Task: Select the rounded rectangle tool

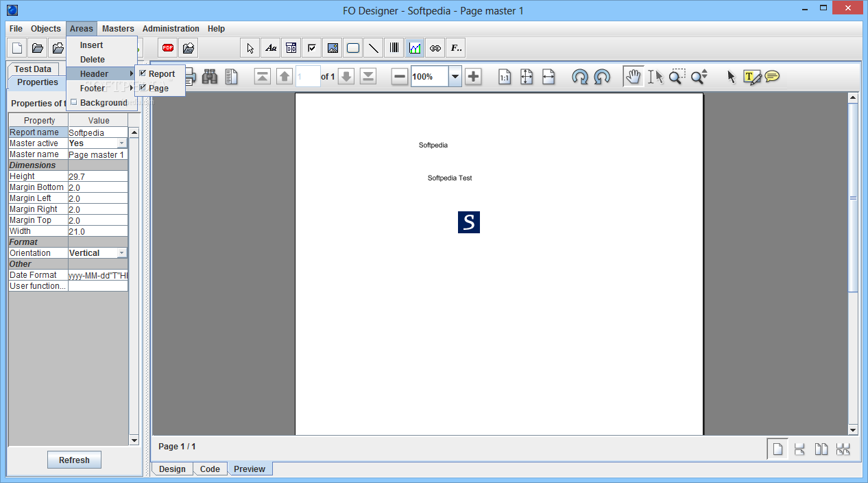Action: (x=353, y=48)
